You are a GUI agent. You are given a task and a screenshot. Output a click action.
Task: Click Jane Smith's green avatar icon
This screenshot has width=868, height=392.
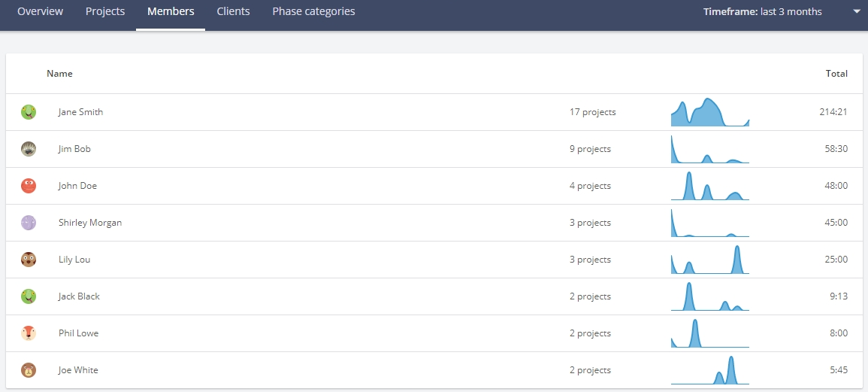click(x=29, y=112)
